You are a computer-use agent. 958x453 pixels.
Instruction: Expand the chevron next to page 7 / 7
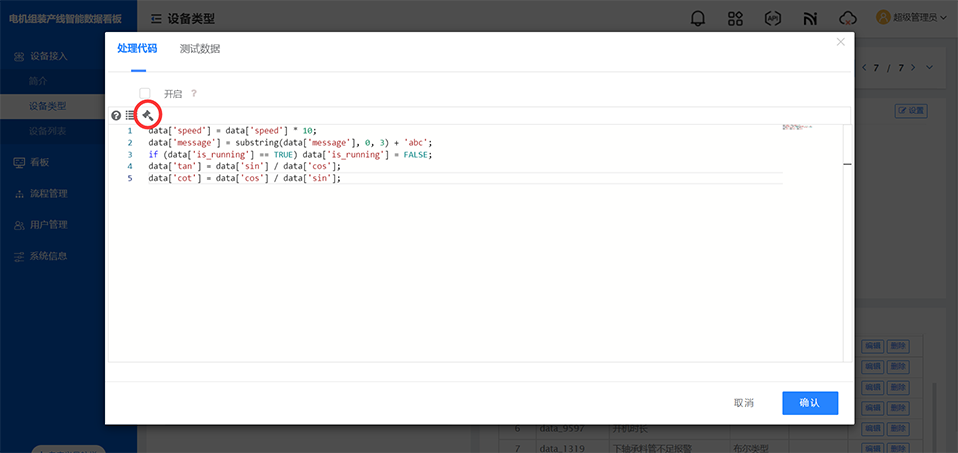pyautogui.click(x=929, y=68)
